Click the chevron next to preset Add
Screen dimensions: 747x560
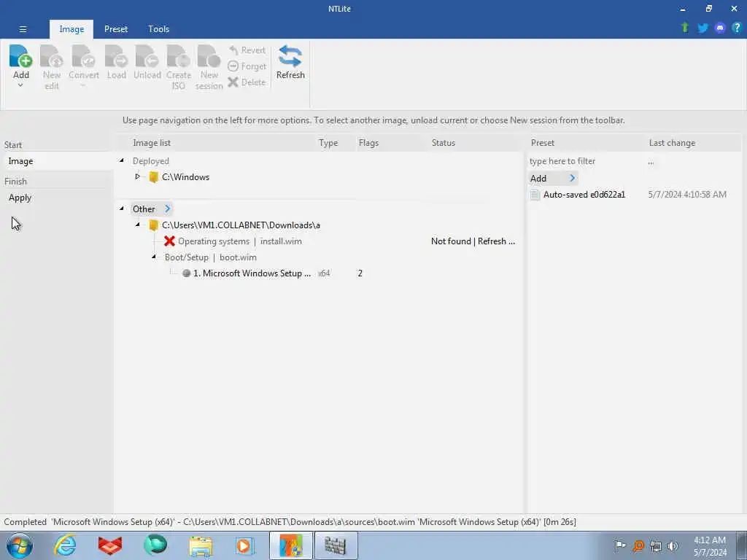pos(572,178)
